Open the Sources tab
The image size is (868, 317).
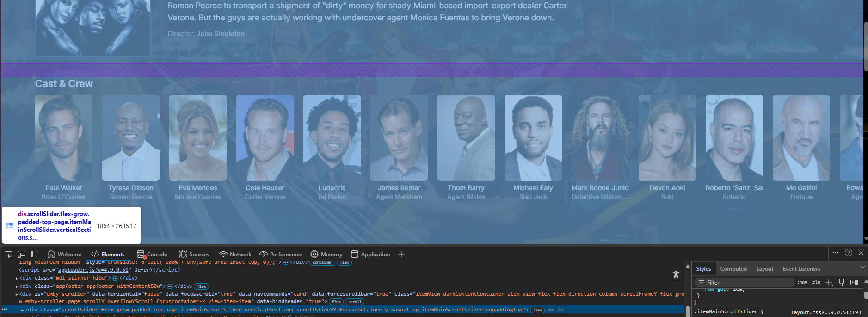click(194, 254)
